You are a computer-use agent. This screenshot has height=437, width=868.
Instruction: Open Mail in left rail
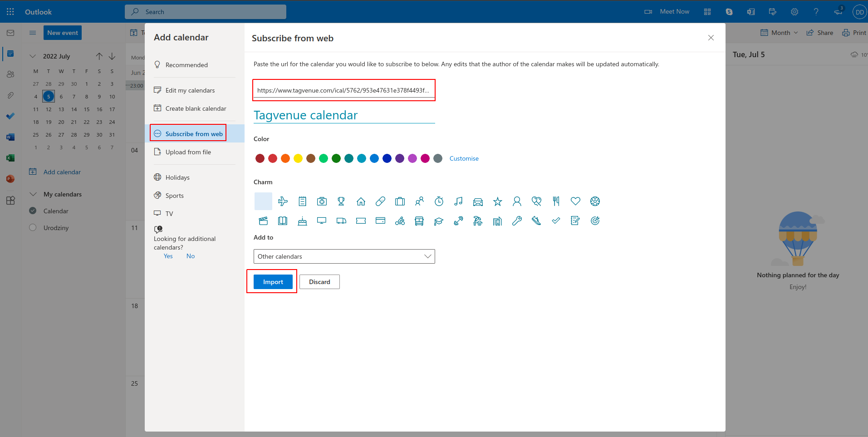coord(10,33)
